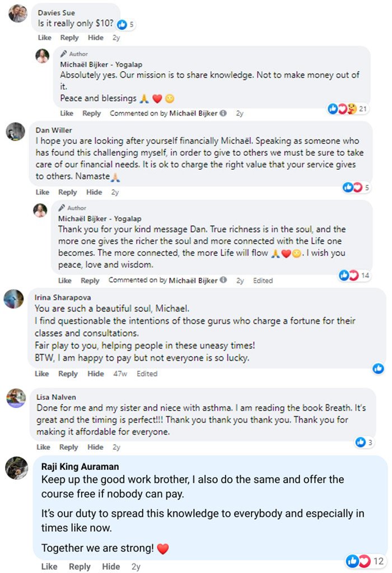Click info icon beside first 'Commented on by'
The height and width of the screenshot is (573, 392).
223,113
